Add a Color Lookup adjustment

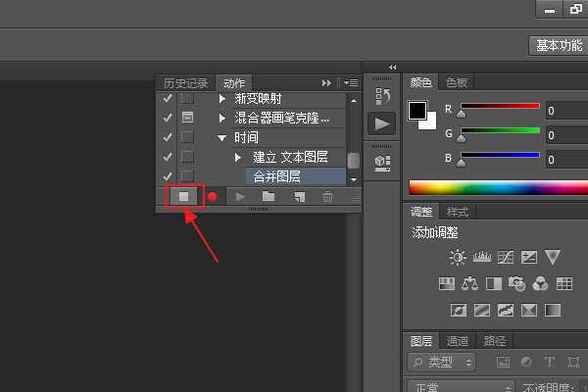(x=564, y=284)
